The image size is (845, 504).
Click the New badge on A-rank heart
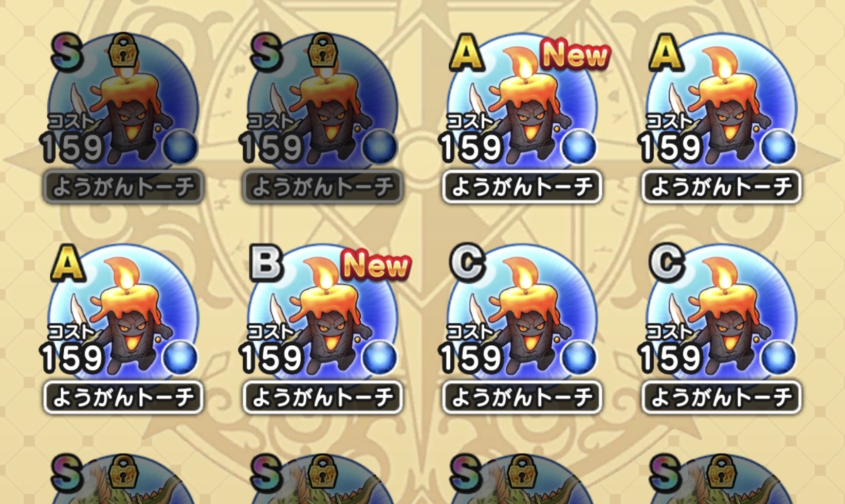click(x=575, y=54)
